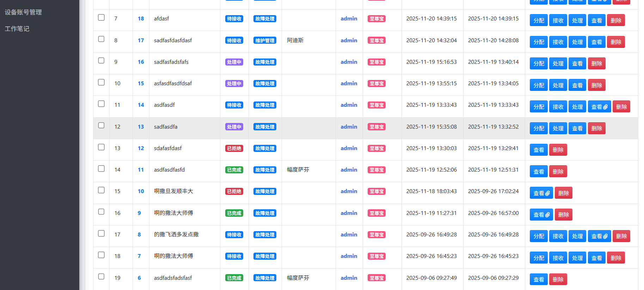Viewport: 644px width, 290px height.
Task: Click 维护管理 tag on ticket 17
Action: point(265,41)
